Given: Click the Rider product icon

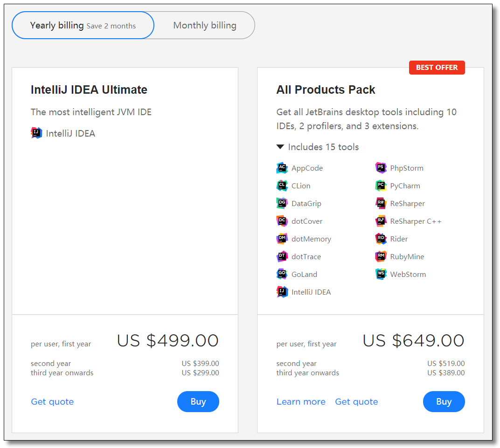Looking at the screenshot, I should click(x=381, y=239).
